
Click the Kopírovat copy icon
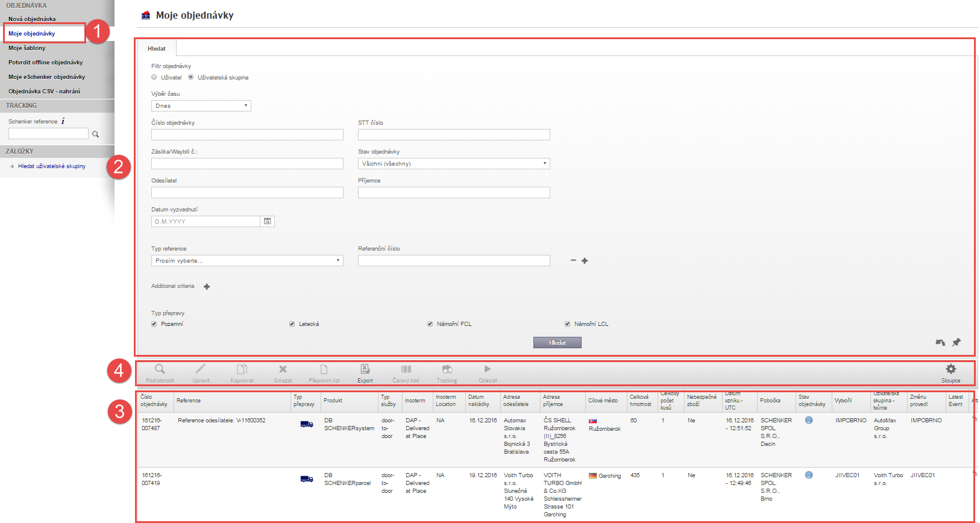pos(242,369)
